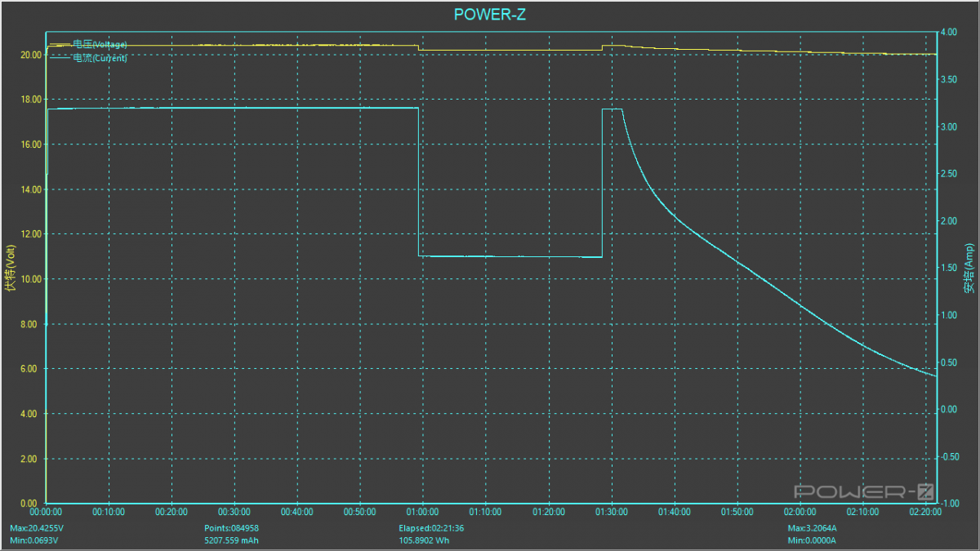Click the Min:0.0000A status value
This screenshot has height=551, width=980.
click(x=811, y=540)
